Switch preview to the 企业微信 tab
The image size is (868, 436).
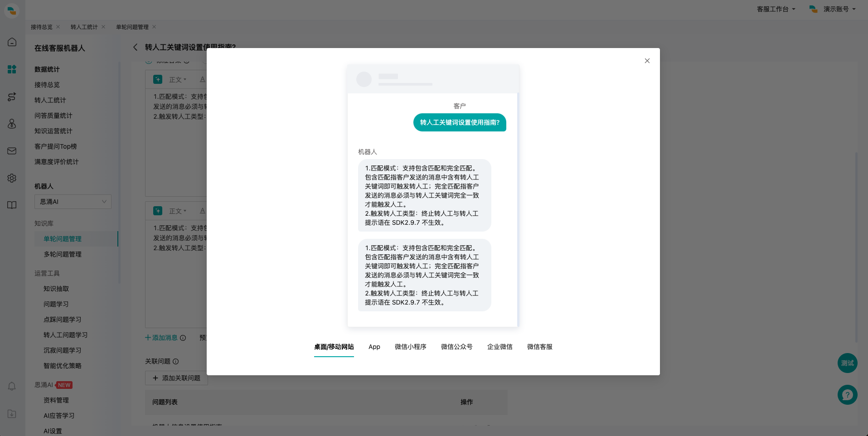pyautogui.click(x=499, y=347)
